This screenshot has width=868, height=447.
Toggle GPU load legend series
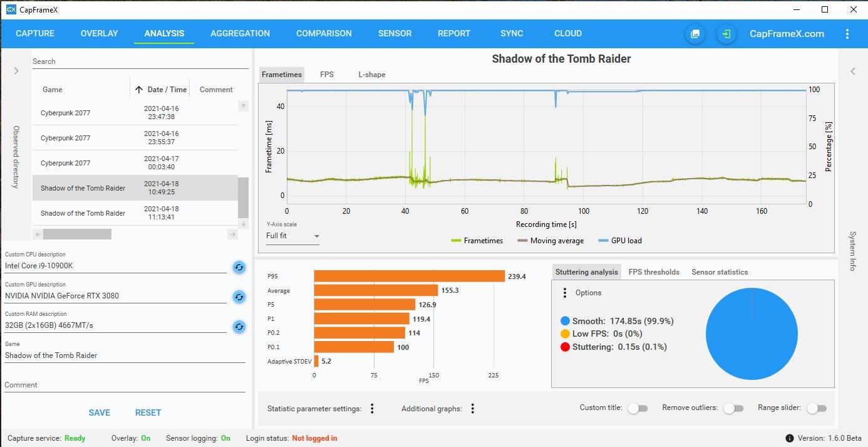pos(620,241)
